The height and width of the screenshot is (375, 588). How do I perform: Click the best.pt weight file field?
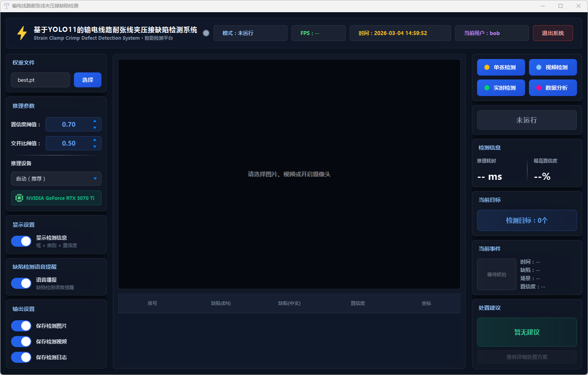tap(41, 80)
